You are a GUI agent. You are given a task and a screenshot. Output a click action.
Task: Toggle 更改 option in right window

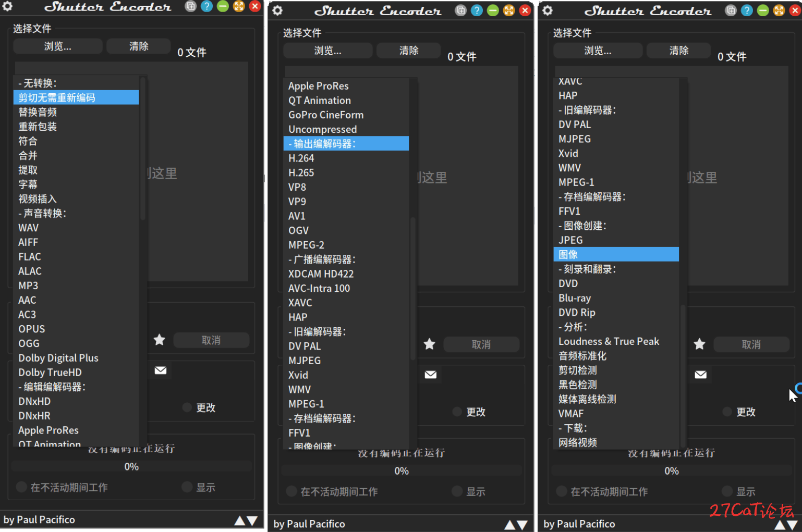pyautogui.click(x=727, y=412)
